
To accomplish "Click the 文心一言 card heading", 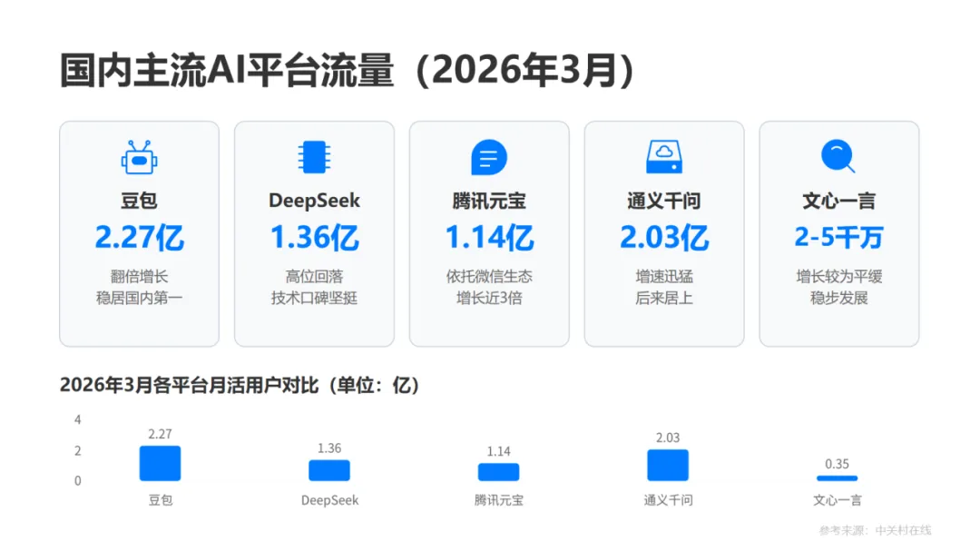I will (x=838, y=201).
